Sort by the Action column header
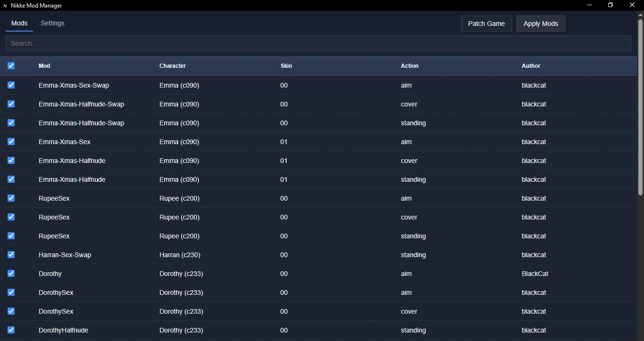 pyautogui.click(x=410, y=66)
